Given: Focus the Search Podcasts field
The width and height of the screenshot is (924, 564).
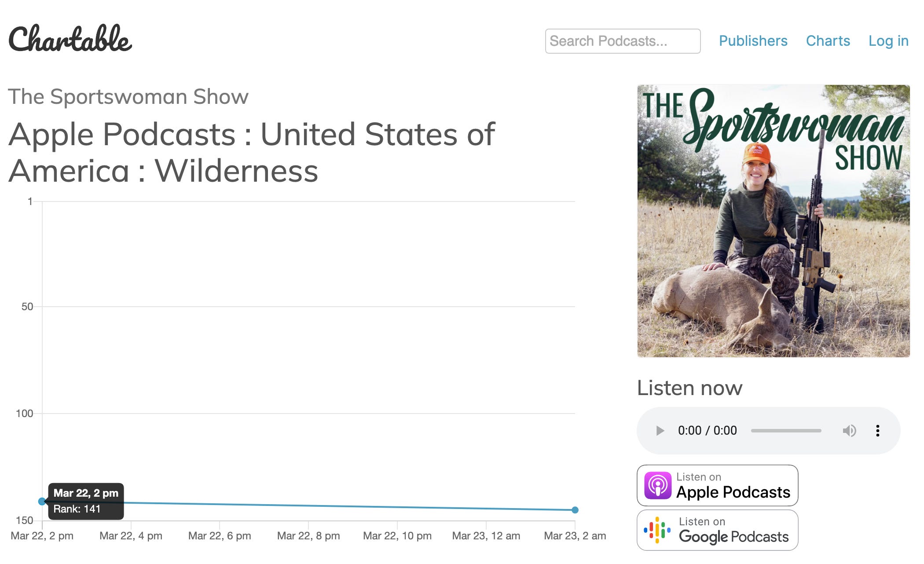Looking at the screenshot, I should click(x=623, y=41).
